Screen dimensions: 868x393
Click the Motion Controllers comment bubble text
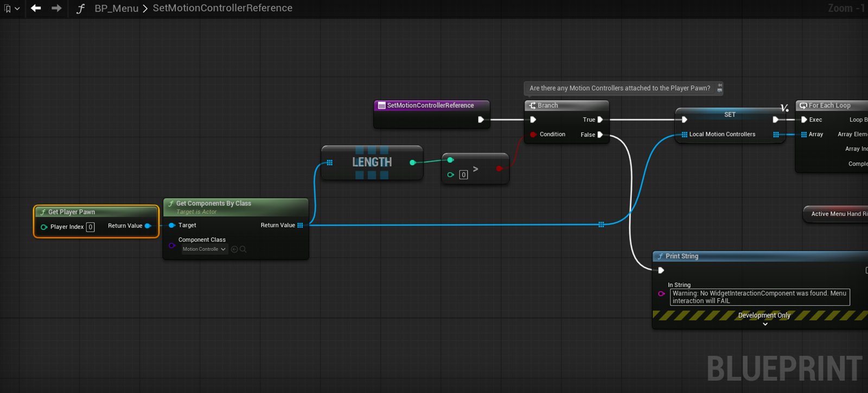point(620,88)
